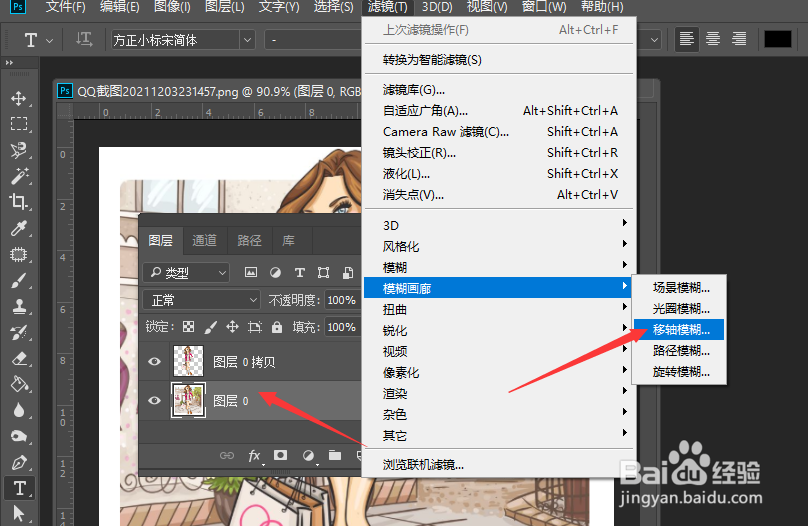
Task: Choose 移轴模糊 from the submenu
Action: click(679, 330)
